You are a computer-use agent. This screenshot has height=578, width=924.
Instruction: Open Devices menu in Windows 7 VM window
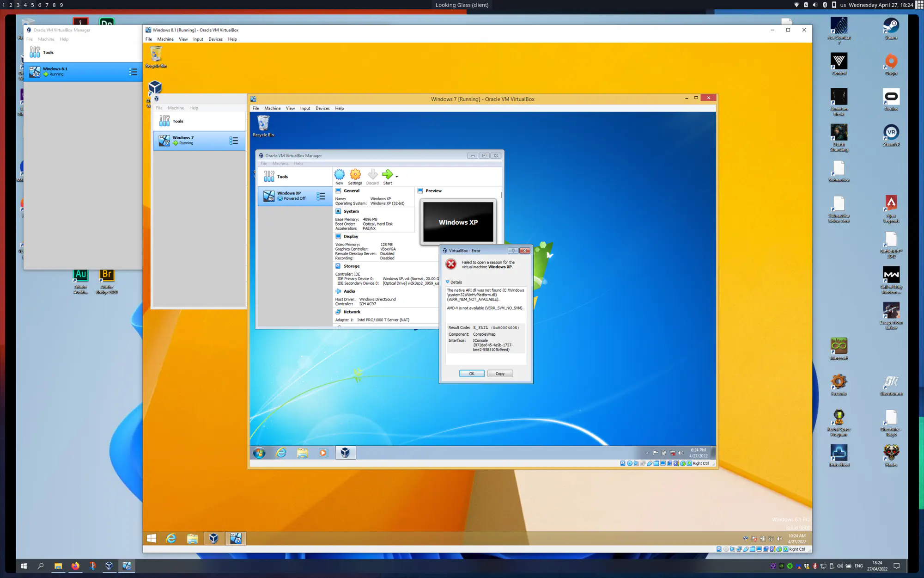point(322,108)
